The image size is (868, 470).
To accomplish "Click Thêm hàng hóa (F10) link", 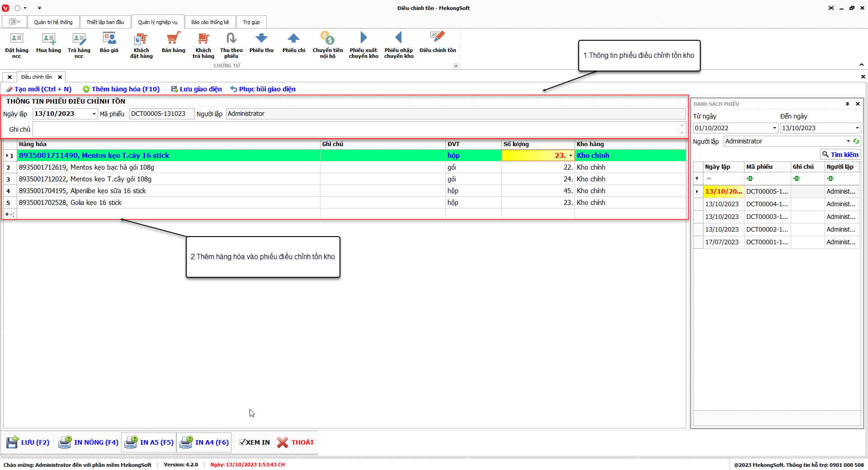I will coord(121,89).
